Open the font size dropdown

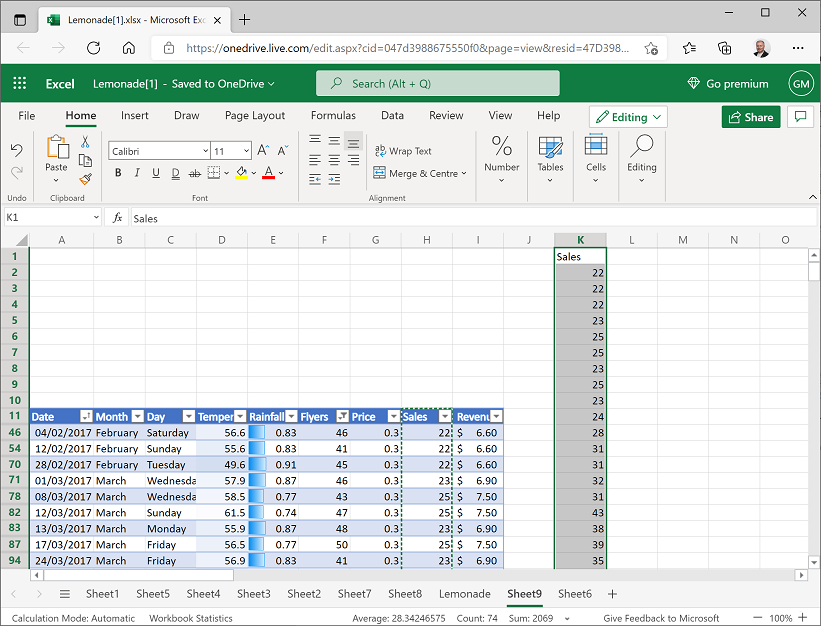click(244, 149)
